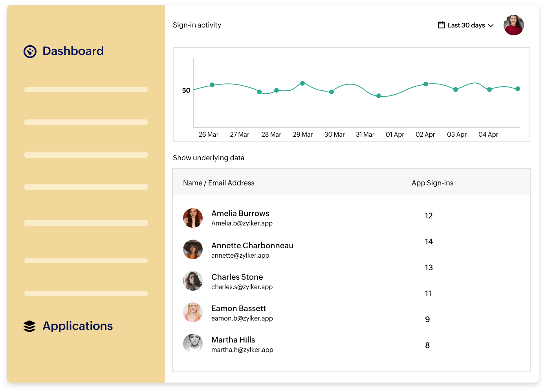Image resolution: width=546 pixels, height=392 pixels.
Task: Click Show underlying data link
Action: click(208, 158)
